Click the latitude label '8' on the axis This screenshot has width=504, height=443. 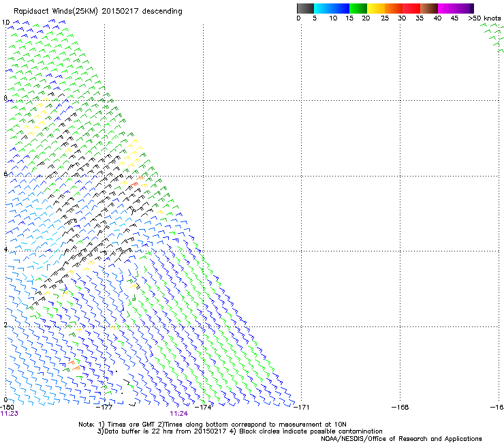point(5,98)
